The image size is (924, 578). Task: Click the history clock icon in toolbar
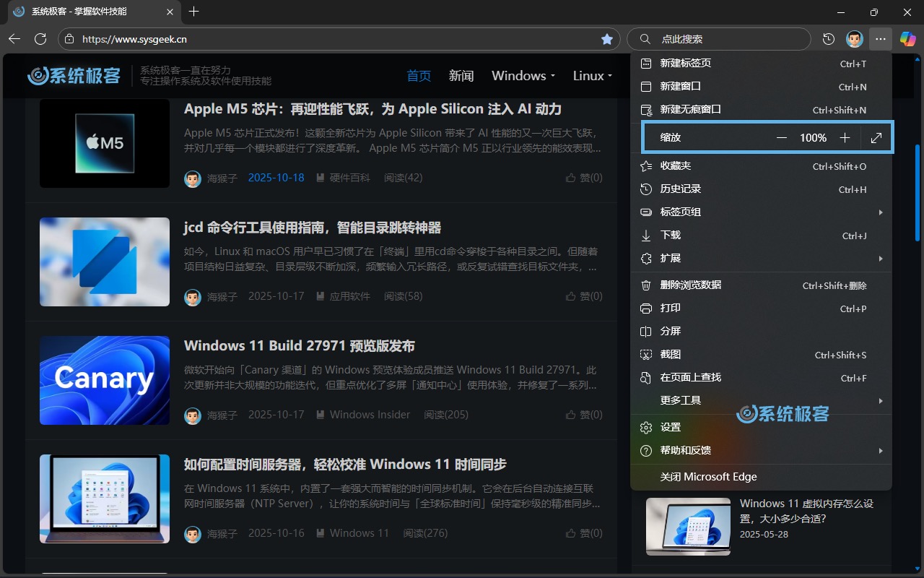[x=829, y=39]
